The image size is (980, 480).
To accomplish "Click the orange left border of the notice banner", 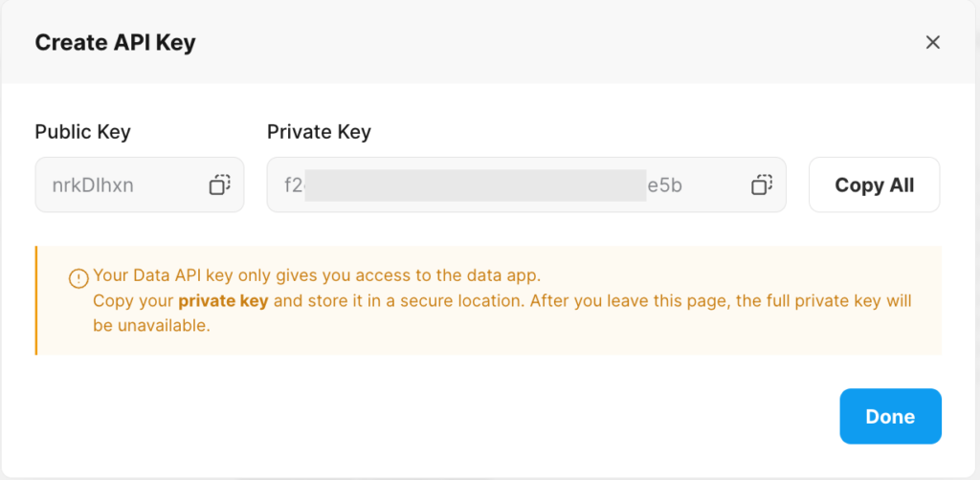I will pos(36,300).
